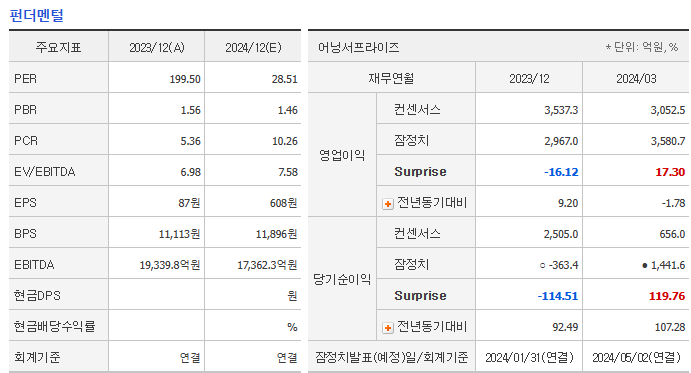The image size is (691, 373).
Task: Click 전년동기대비 value 9.20
Action: point(568,203)
